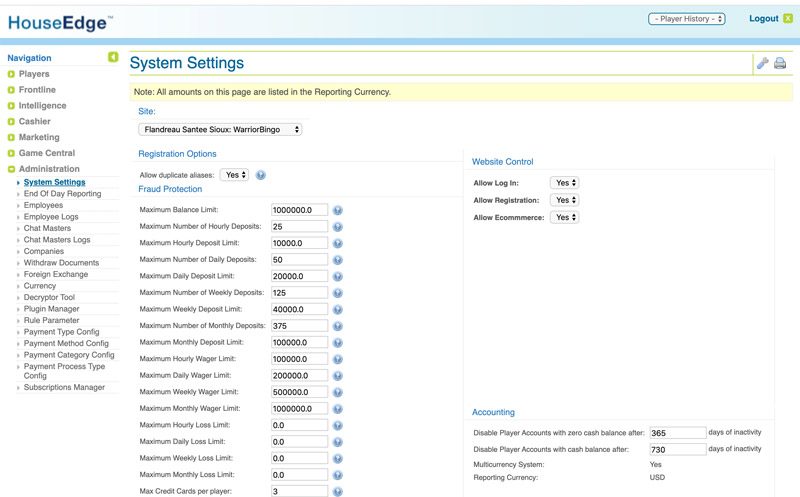Open help icon for Maximum Balance Limit
The width and height of the screenshot is (800, 497).
pyautogui.click(x=337, y=210)
